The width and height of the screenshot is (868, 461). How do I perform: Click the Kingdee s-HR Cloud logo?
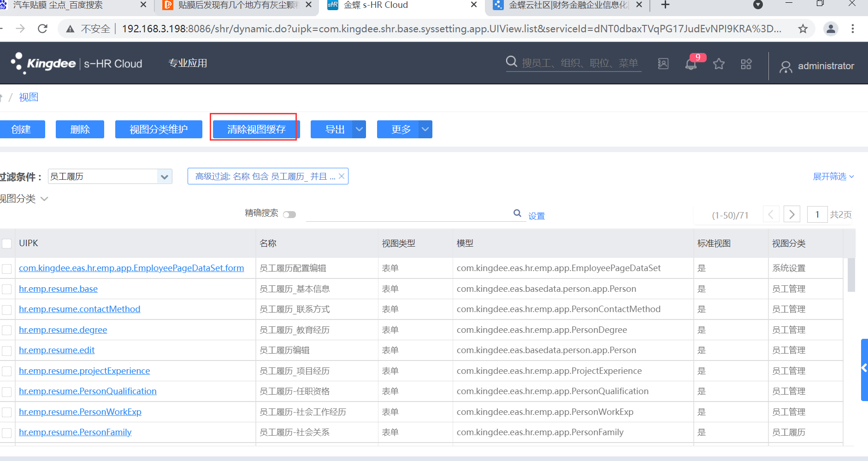click(x=77, y=63)
